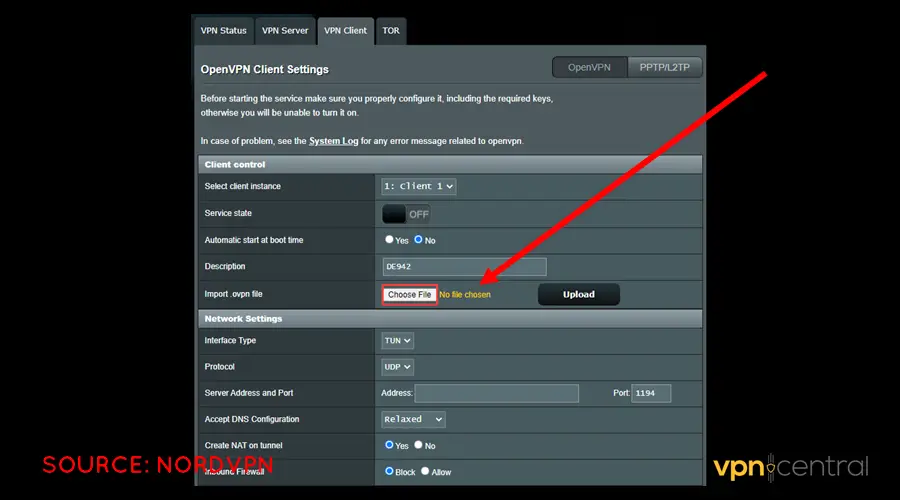Open the System Log link
Image resolution: width=900 pixels, height=500 pixels.
pyautogui.click(x=333, y=141)
